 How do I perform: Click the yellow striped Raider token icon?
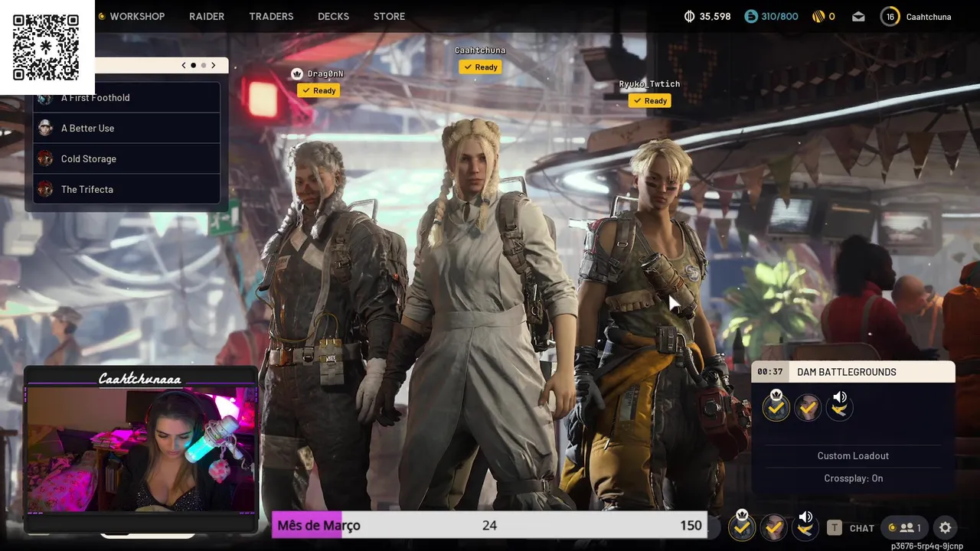[x=818, y=16]
